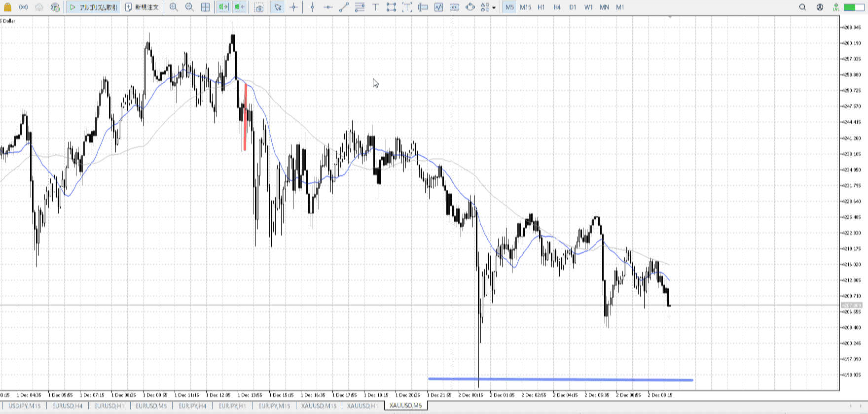The image size is (868, 414).
Task: Toggle chart shift from right edge
Action: coord(240,7)
